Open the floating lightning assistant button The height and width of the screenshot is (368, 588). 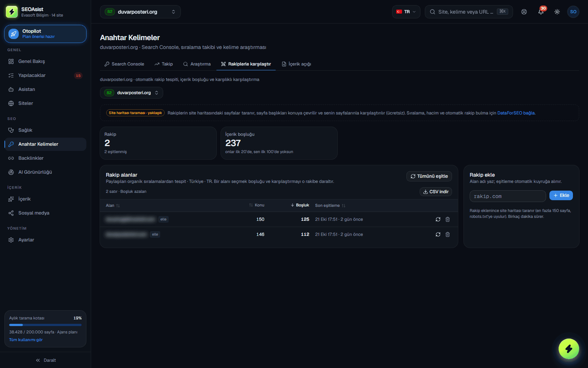point(569,349)
